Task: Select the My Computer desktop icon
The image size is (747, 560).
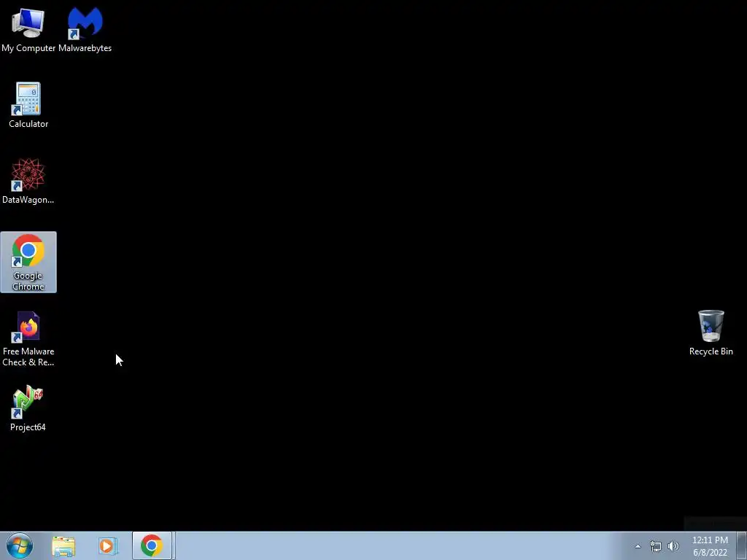Action: (x=28, y=28)
